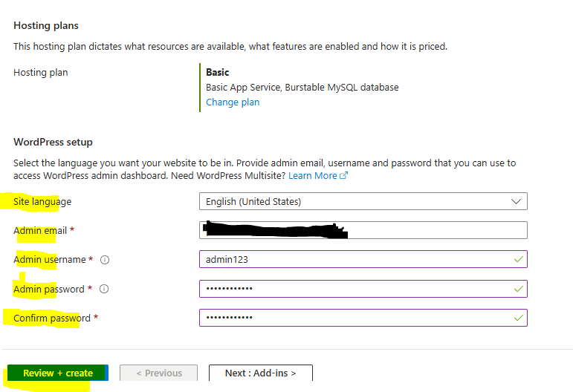Click the green checkmark in Admin password field
This screenshot has width=573, height=392.
pyautogui.click(x=519, y=289)
